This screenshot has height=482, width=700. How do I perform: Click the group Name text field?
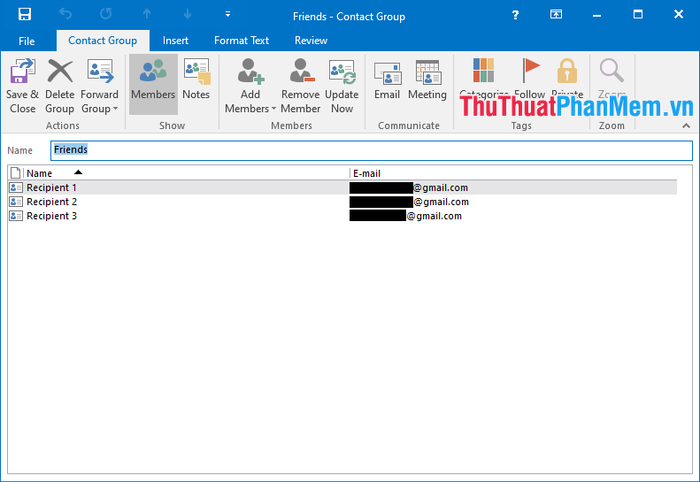click(370, 150)
